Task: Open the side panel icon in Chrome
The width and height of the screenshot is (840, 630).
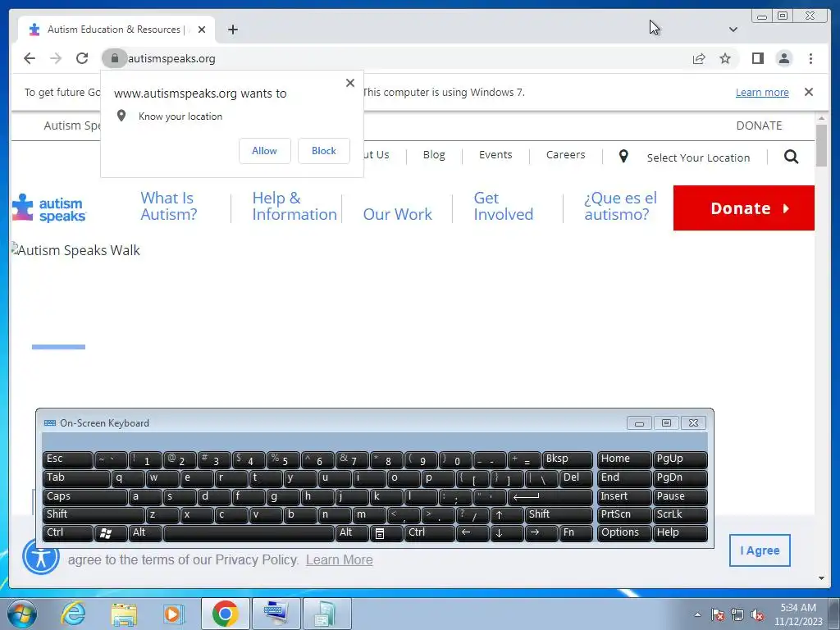Action: click(x=757, y=58)
